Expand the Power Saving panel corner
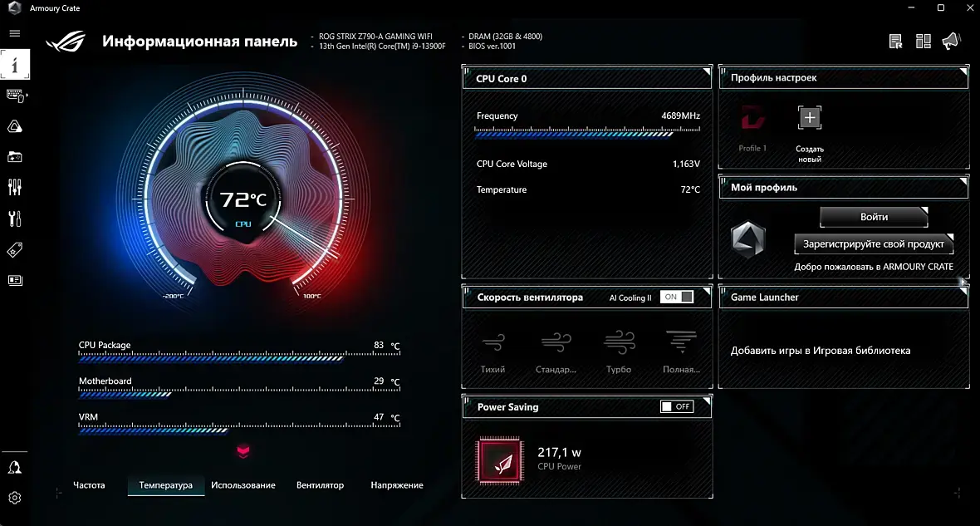 click(x=706, y=401)
